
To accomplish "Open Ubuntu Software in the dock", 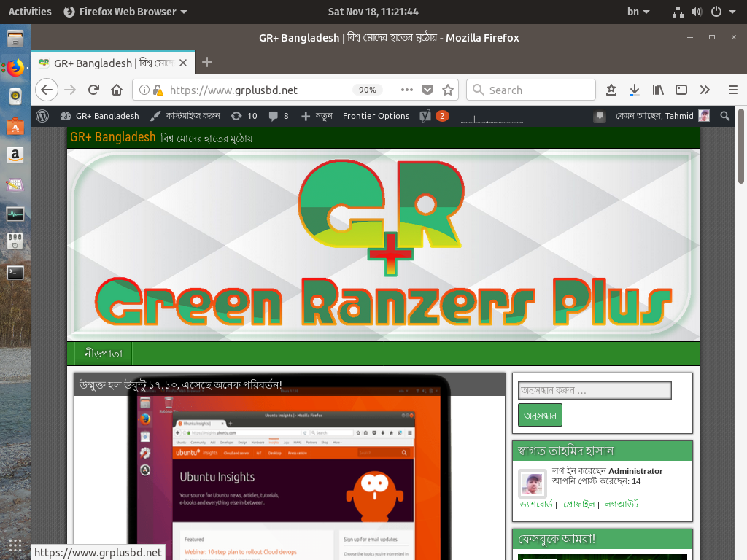I will pyautogui.click(x=15, y=126).
